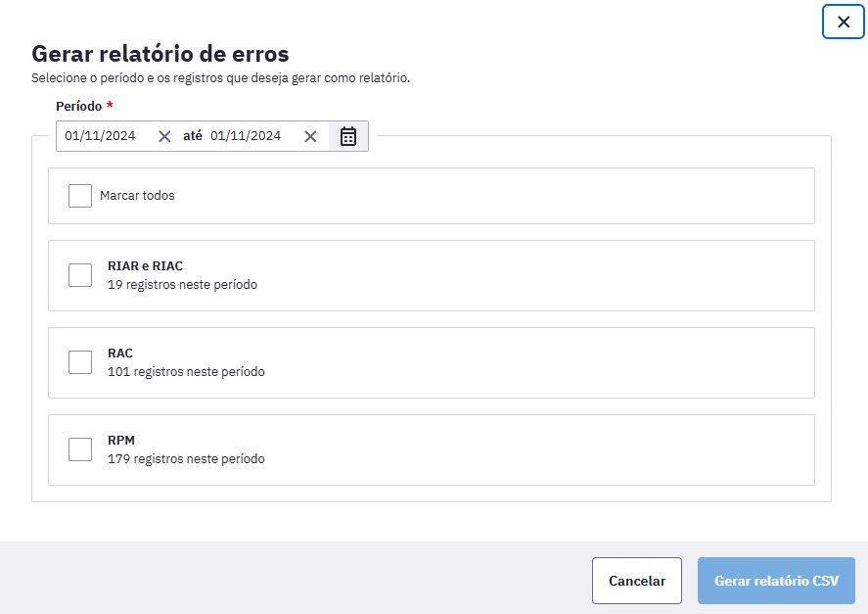Screen dimensions: 868x614
Task: Open the calendar date picker icon
Action: pyautogui.click(x=348, y=136)
